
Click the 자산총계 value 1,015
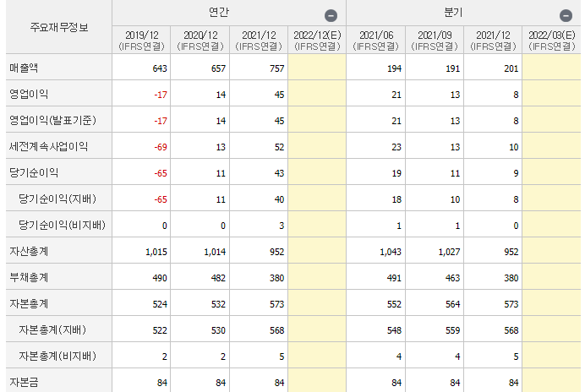pyautogui.click(x=156, y=252)
